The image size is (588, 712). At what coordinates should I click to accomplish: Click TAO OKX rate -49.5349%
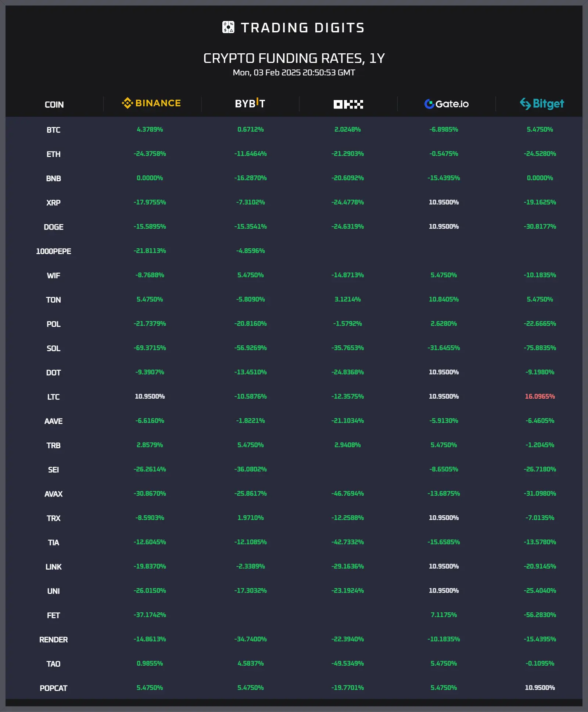348,663
